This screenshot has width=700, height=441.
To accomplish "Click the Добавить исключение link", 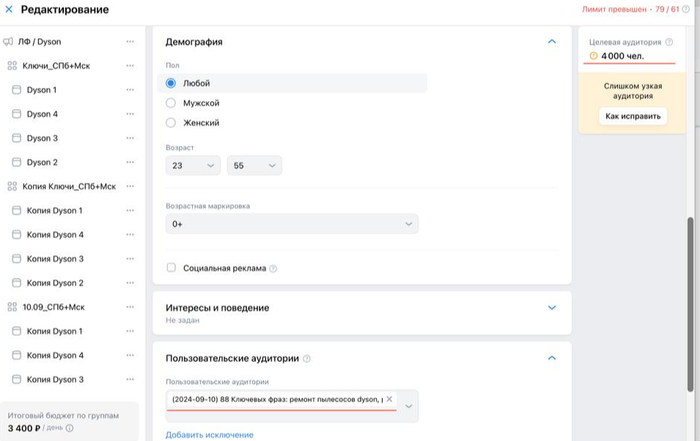I will (x=209, y=435).
